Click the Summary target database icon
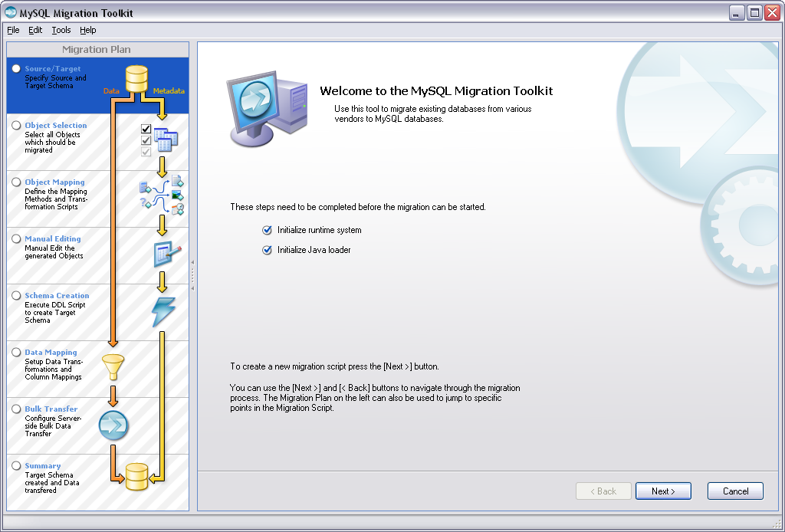Screen dimensions: 785x532 pyautogui.click(x=136, y=478)
